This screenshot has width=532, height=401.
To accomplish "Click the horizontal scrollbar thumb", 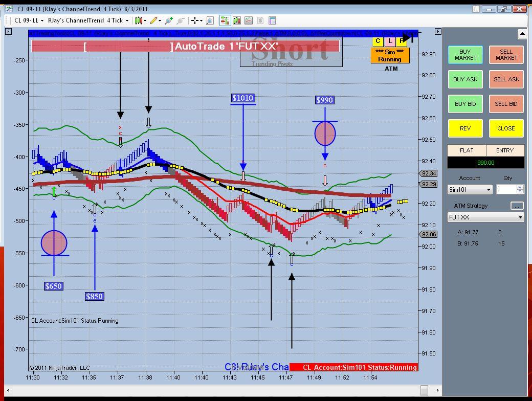I will click(424, 390).
